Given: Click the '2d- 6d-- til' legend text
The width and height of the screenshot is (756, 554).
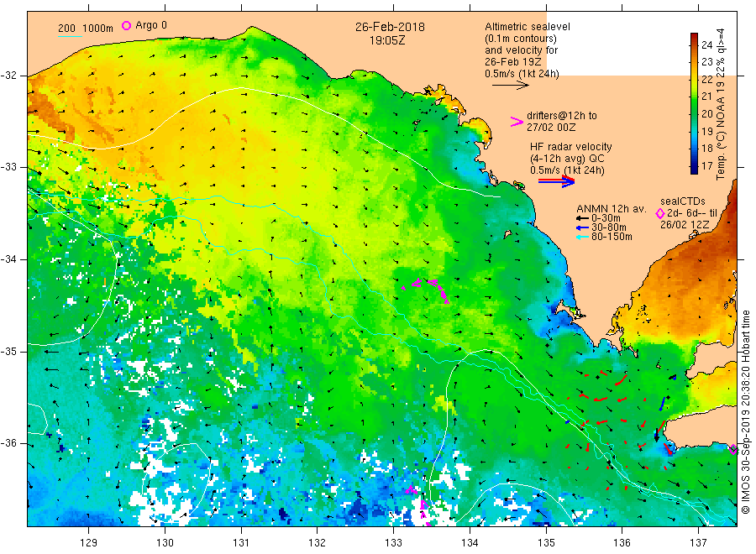Looking at the screenshot, I should [692, 213].
